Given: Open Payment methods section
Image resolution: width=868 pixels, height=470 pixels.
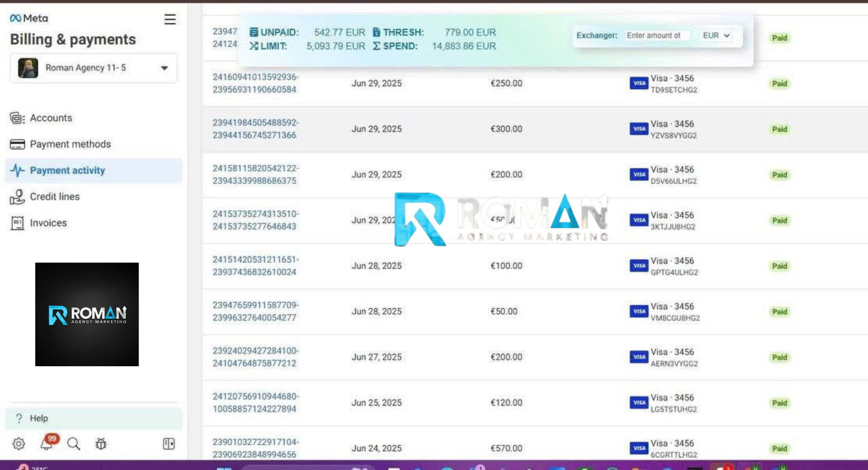Looking at the screenshot, I should tap(70, 144).
